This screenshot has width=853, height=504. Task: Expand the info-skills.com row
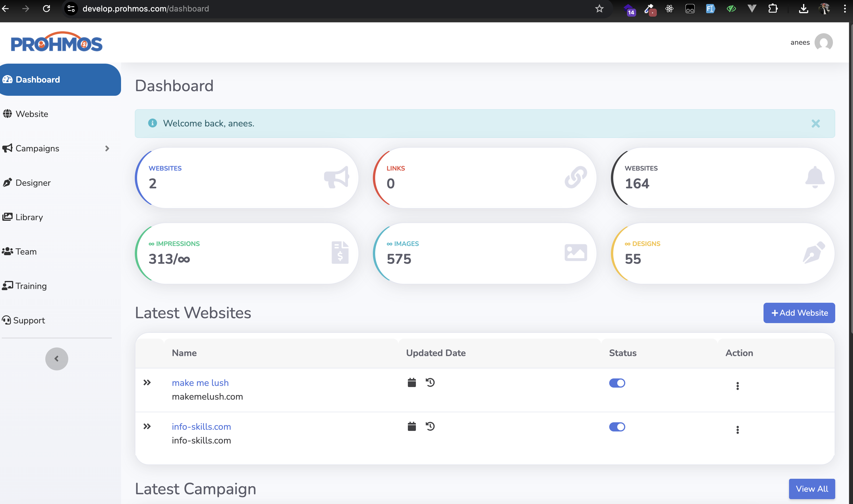[x=147, y=427]
